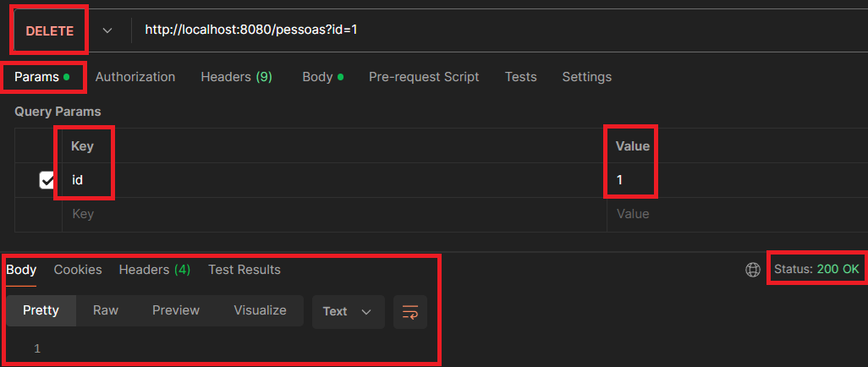This screenshot has height=367, width=868.
Task: Open the Test Results tab
Action: click(244, 270)
